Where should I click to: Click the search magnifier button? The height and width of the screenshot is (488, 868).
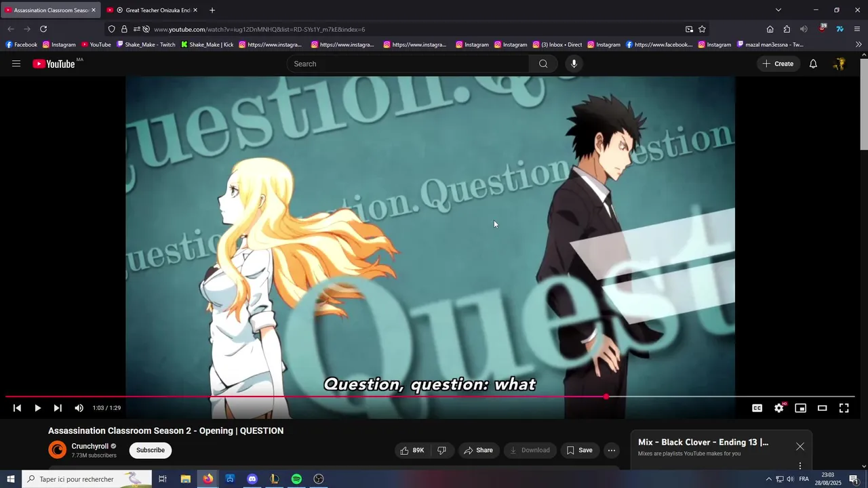click(x=543, y=64)
